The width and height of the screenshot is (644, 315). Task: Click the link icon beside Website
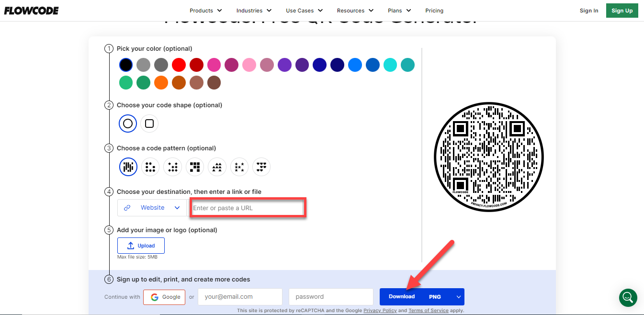click(127, 208)
